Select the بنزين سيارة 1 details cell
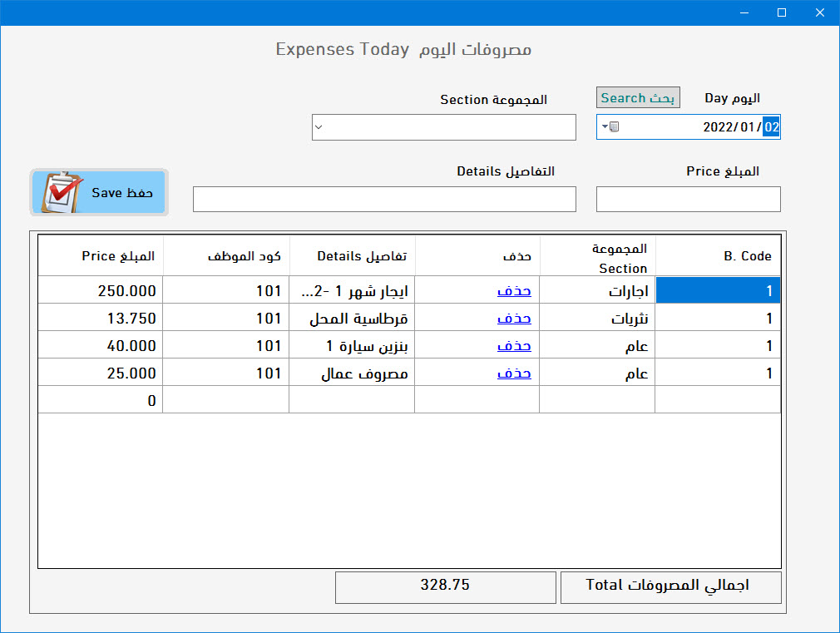Screen dimensions: 840x633 (352, 345)
